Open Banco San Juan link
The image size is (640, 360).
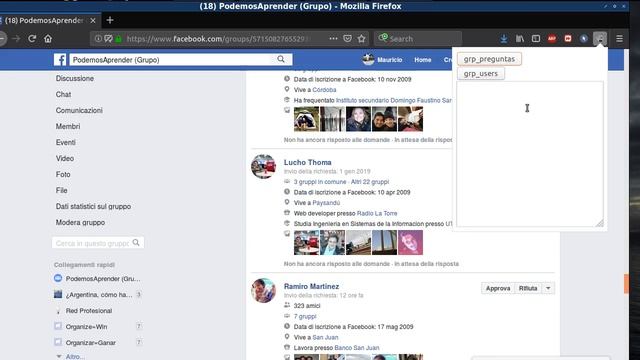pyautogui.click(x=357, y=348)
